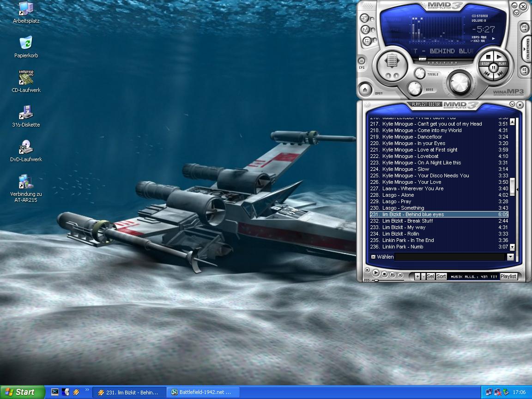Expand the Colorthemes side drawer

(x=527, y=48)
